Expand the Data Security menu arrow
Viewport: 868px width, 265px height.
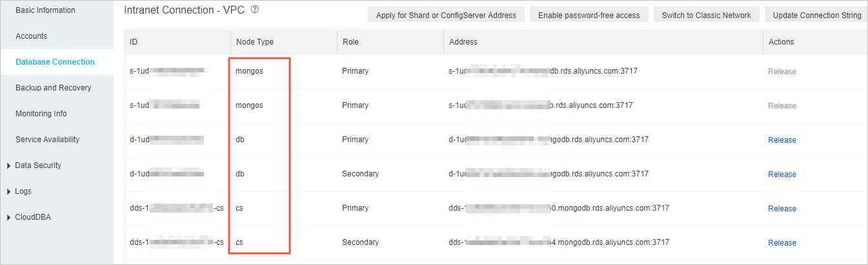8,166
